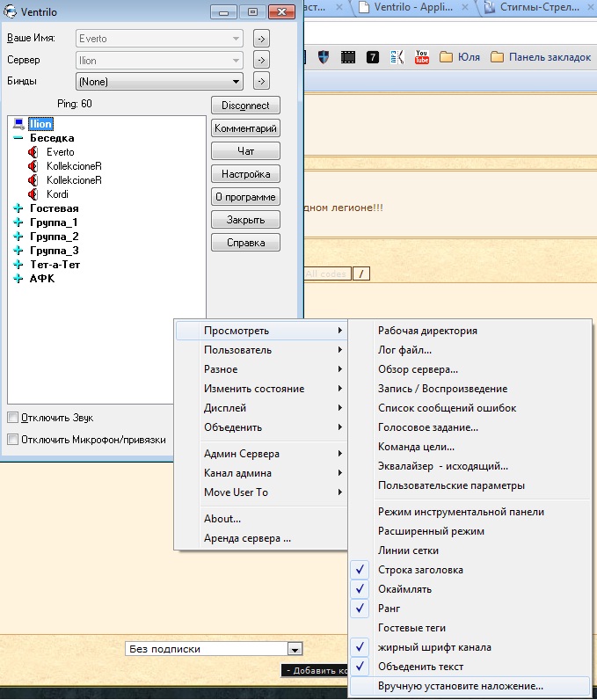Click the arrow button next to Сервер
This screenshot has height=700, width=597.
(x=261, y=60)
